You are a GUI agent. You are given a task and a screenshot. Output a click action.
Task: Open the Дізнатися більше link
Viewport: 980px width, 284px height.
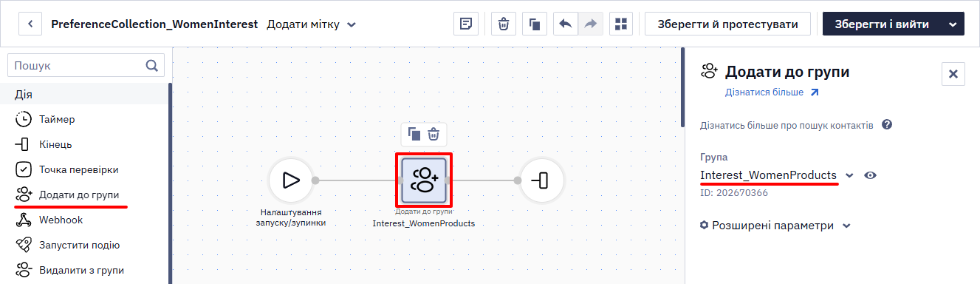point(772,92)
